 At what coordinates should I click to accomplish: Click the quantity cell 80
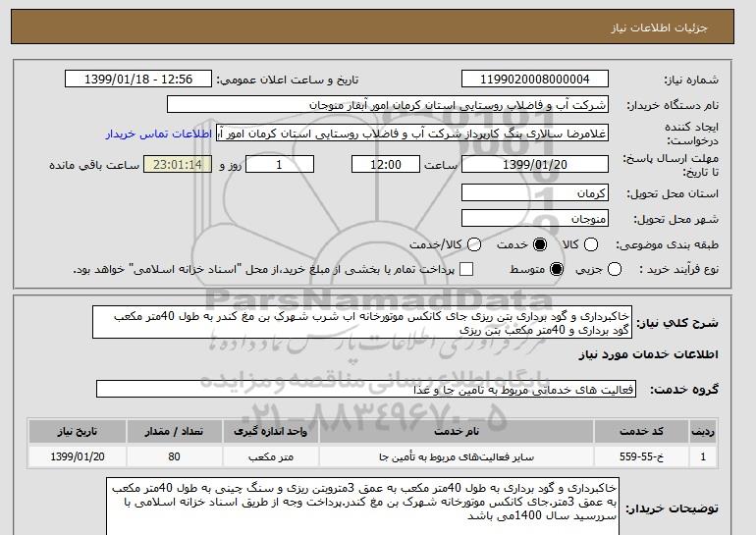[x=174, y=456]
